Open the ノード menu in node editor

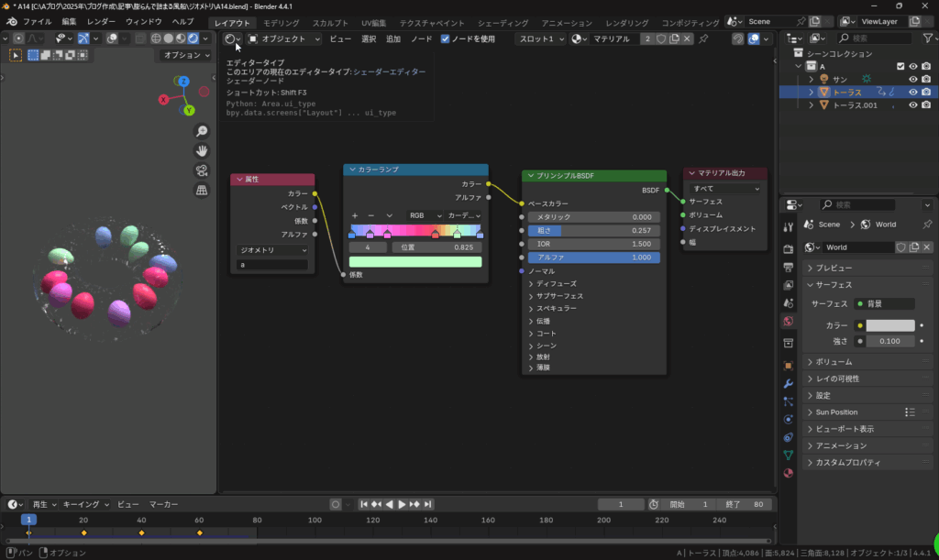pyautogui.click(x=422, y=38)
